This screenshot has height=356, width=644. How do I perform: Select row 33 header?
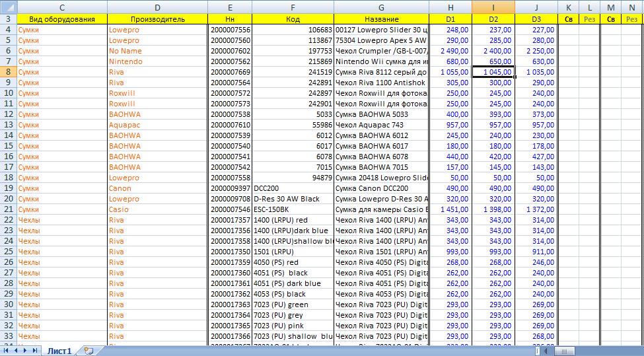8,336
